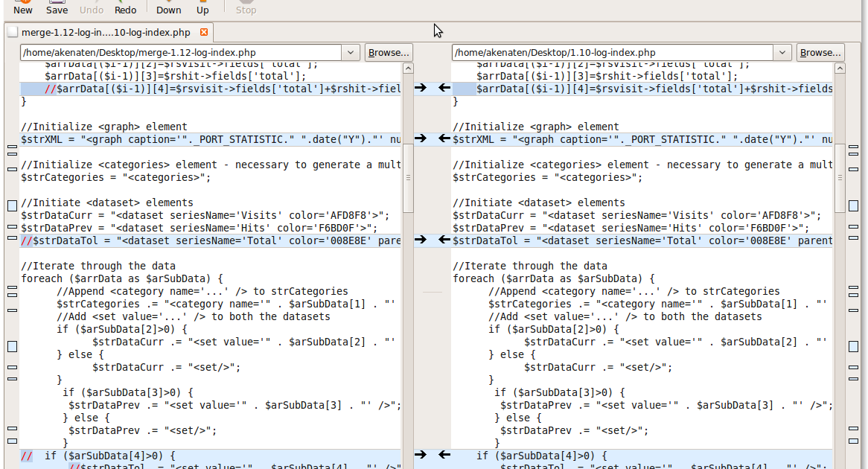Viewport: 868px width, 469px height.
Task: Push left $arrData[($i-1)][4] change to the right
Action: (x=421, y=88)
